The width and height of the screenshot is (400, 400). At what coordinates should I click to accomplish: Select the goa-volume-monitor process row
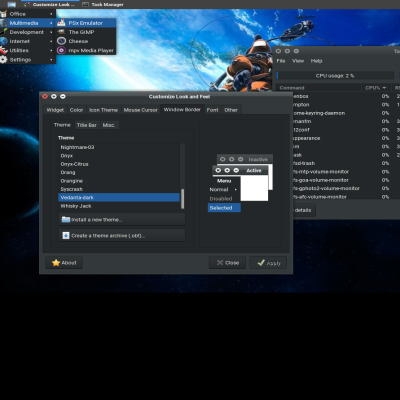(x=347, y=180)
